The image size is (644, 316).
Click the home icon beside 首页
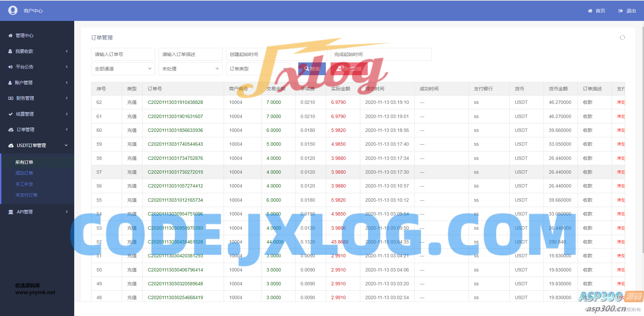point(590,11)
